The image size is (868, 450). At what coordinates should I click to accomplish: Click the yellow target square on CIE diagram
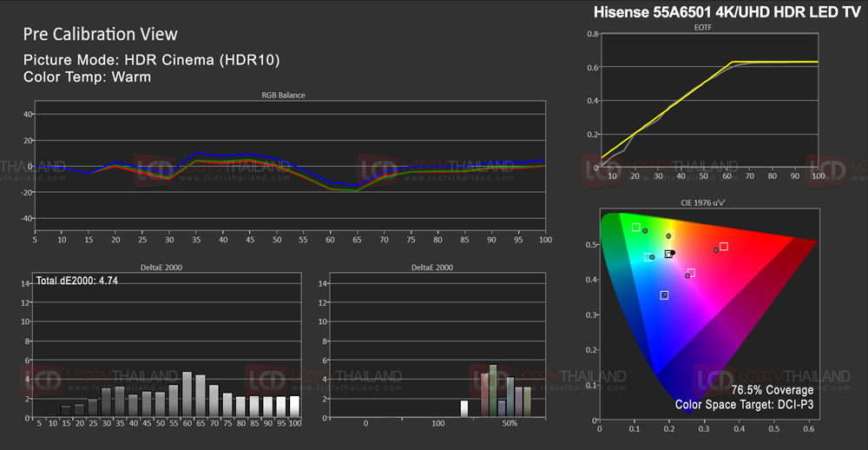point(670,235)
